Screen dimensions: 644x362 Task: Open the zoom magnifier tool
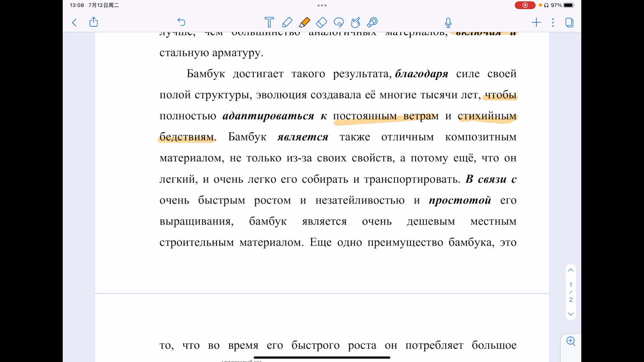(571, 342)
